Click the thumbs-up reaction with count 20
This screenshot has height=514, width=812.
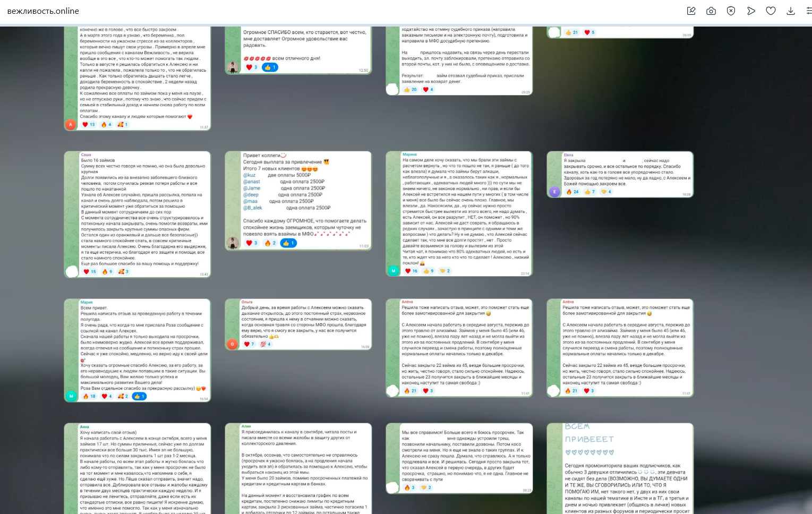411,90
